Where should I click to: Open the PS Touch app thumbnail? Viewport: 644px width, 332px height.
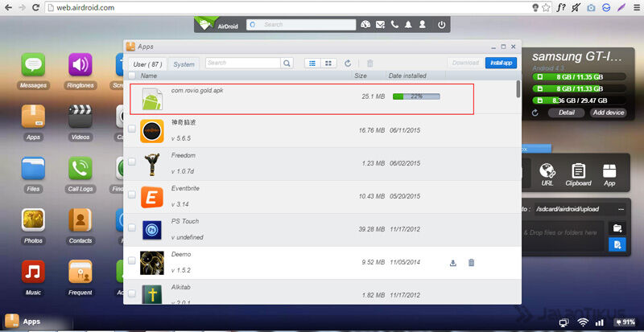coord(152,230)
